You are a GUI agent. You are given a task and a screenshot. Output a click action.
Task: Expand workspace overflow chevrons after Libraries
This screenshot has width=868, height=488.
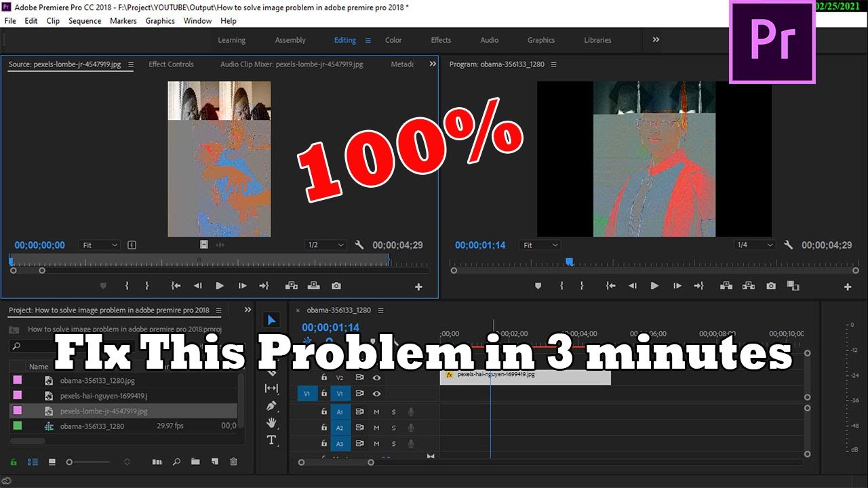pos(656,40)
